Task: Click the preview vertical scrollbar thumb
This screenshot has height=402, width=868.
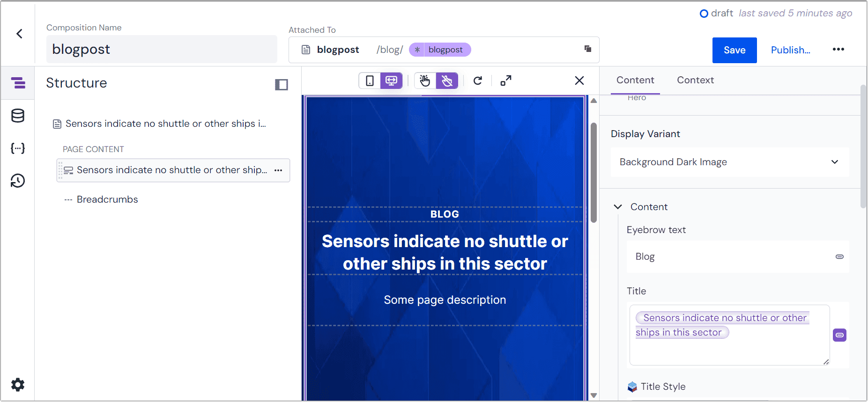Action: point(594,173)
